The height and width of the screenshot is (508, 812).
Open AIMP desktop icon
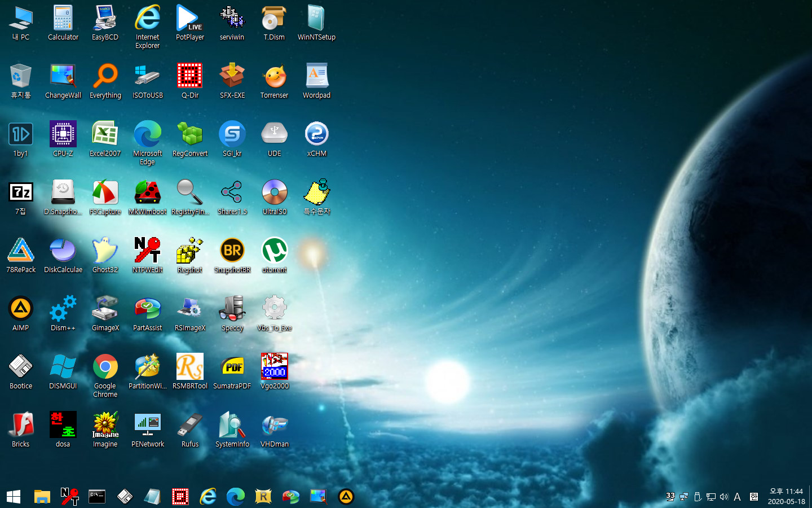pyautogui.click(x=21, y=314)
